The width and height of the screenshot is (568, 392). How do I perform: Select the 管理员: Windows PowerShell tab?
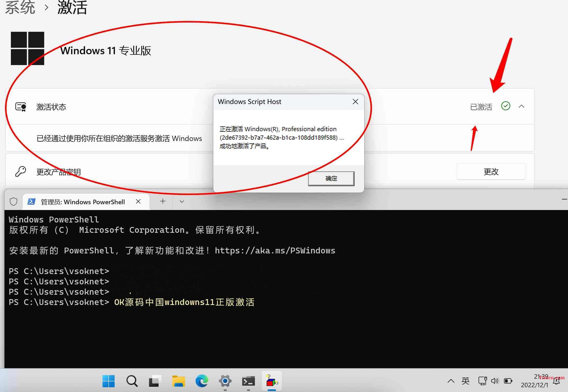click(86, 202)
